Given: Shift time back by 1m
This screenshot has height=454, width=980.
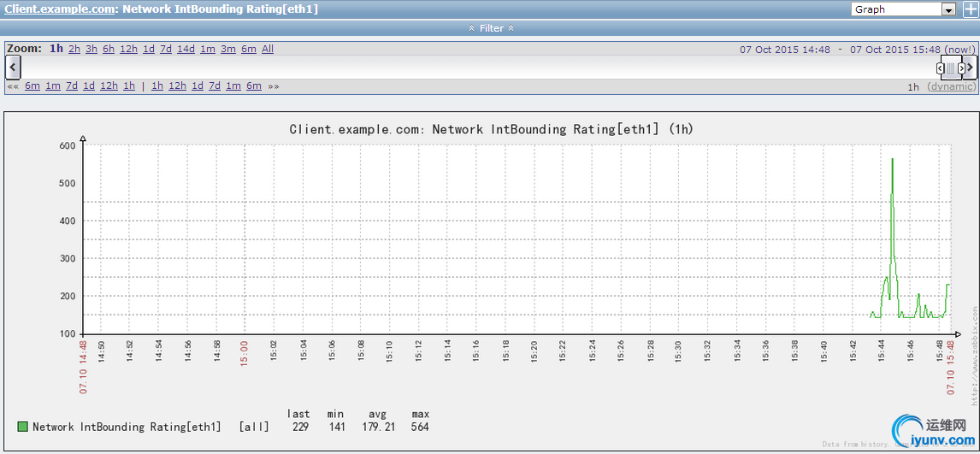Looking at the screenshot, I should pos(53,86).
